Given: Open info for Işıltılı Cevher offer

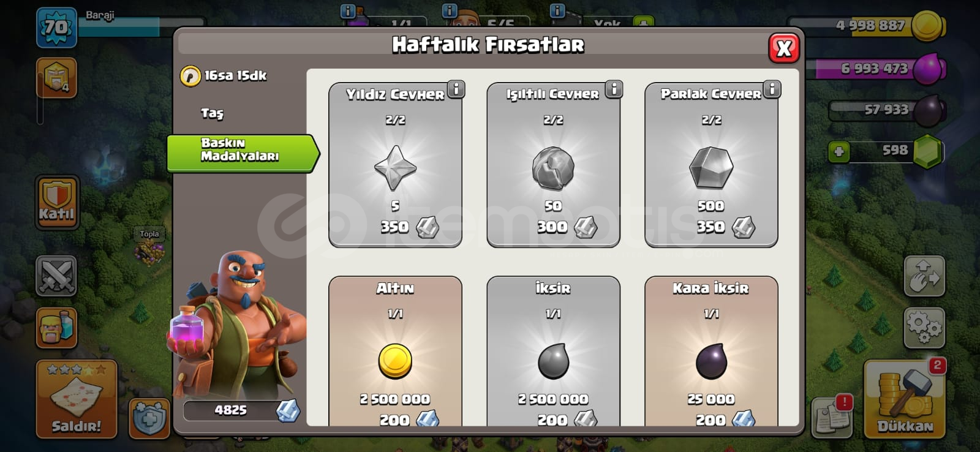Looking at the screenshot, I should (x=614, y=89).
